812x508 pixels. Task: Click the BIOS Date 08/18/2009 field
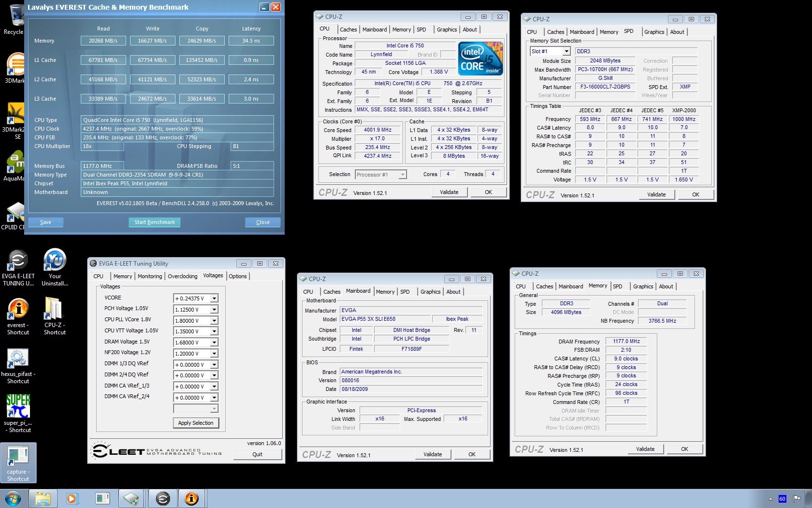(x=411, y=389)
